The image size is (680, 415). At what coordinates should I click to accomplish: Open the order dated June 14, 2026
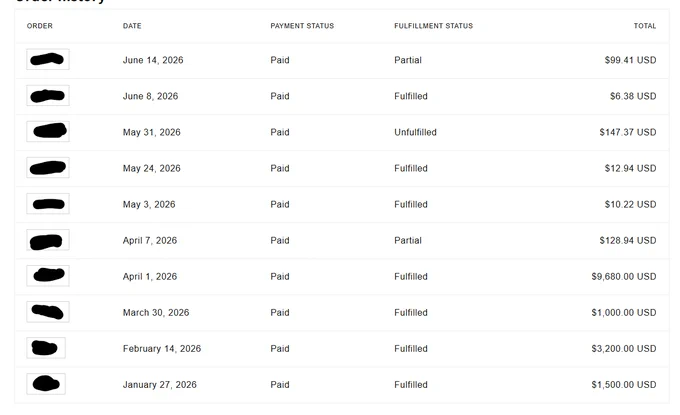(48, 59)
